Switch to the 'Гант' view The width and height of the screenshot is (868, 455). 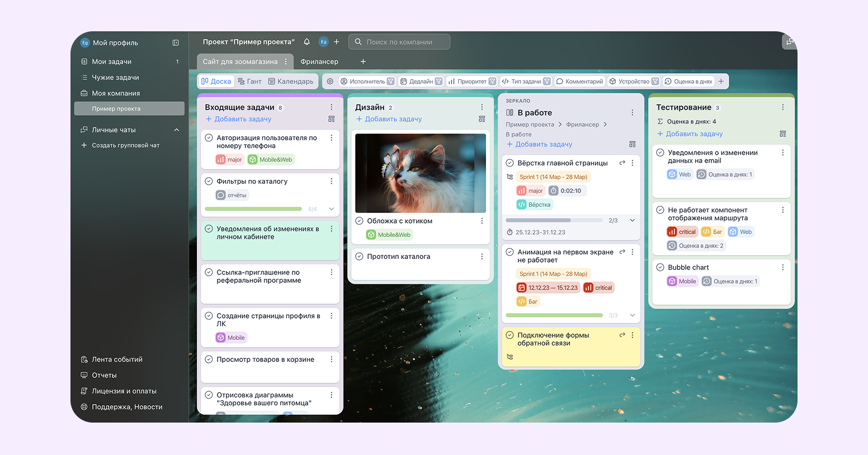[x=249, y=81]
